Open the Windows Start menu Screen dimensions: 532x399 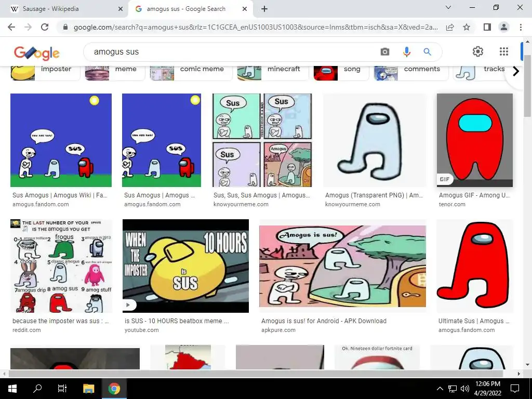pos(12,389)
